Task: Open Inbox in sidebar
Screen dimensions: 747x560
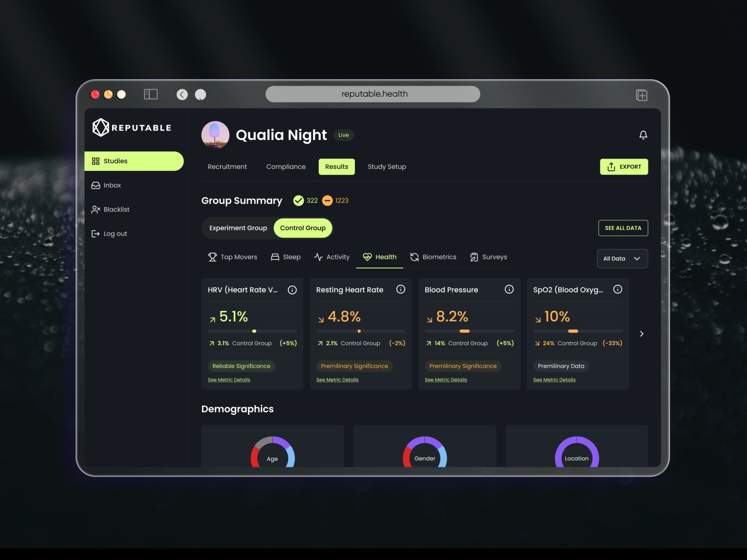Action: pos(106,185)
